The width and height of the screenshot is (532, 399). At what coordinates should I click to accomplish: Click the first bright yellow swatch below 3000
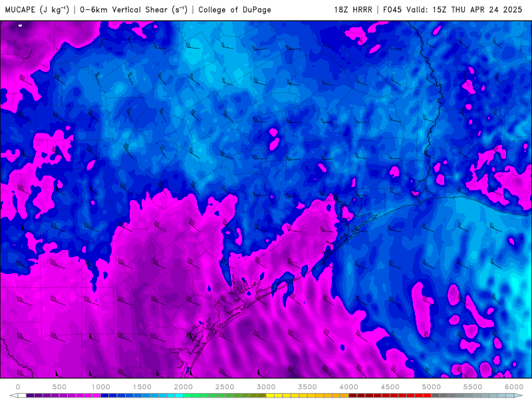coord(270,396)
